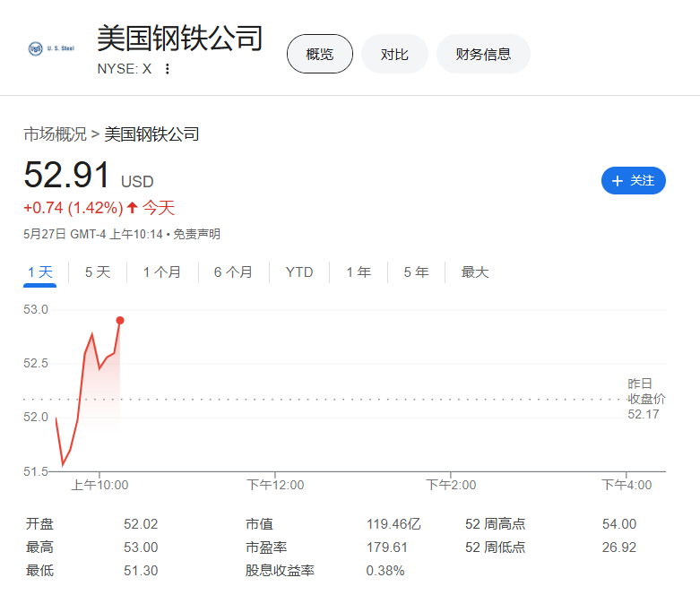700x595 pixels.
Task: Click the red up arrow next to 今天
Action: [132, 208]
